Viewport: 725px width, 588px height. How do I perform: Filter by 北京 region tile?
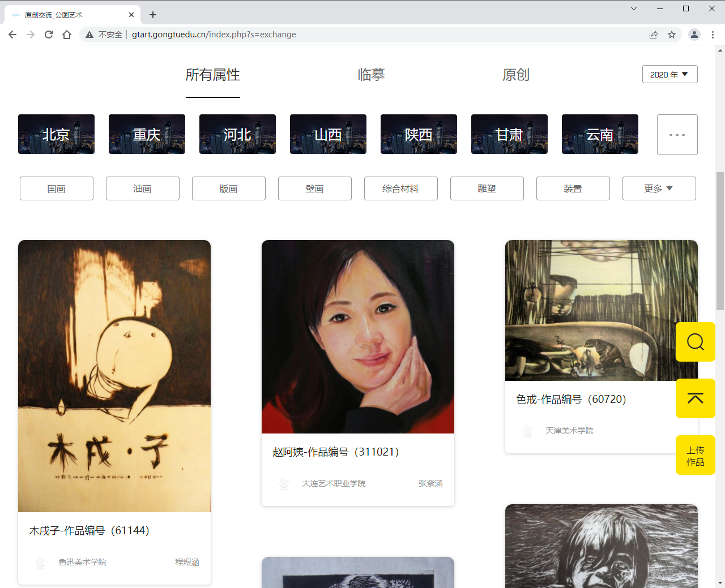tap(56, 134)
